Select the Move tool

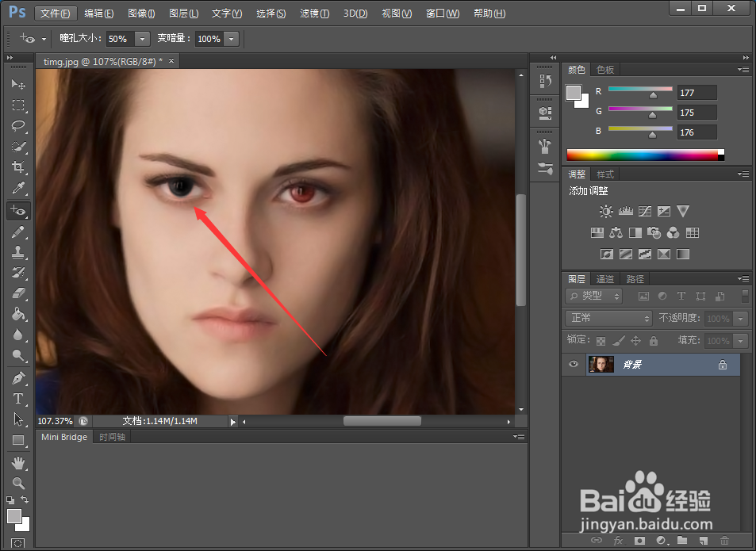[18, 84]
